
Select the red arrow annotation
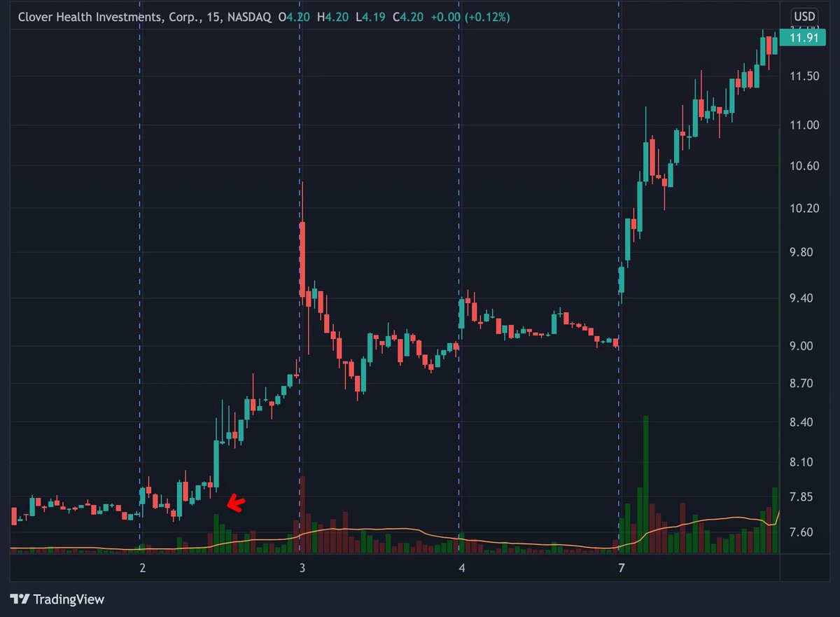point(237,502)
